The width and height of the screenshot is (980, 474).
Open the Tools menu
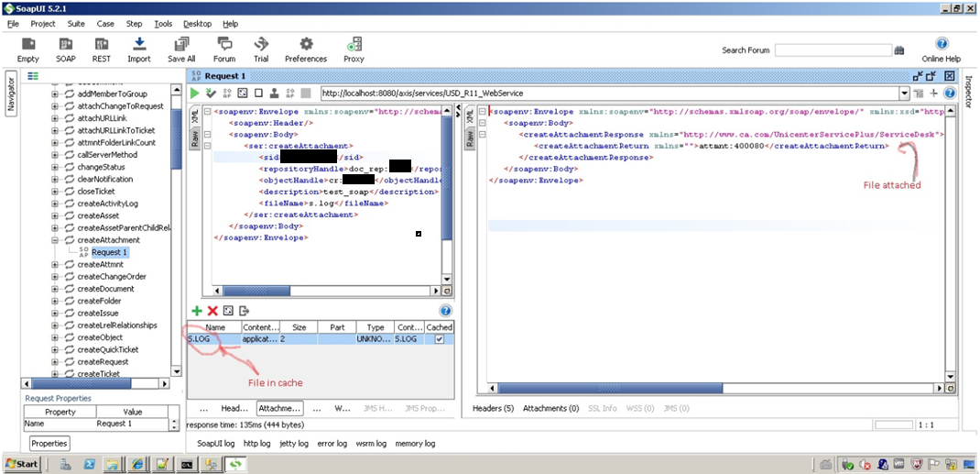tap(163, 24)
